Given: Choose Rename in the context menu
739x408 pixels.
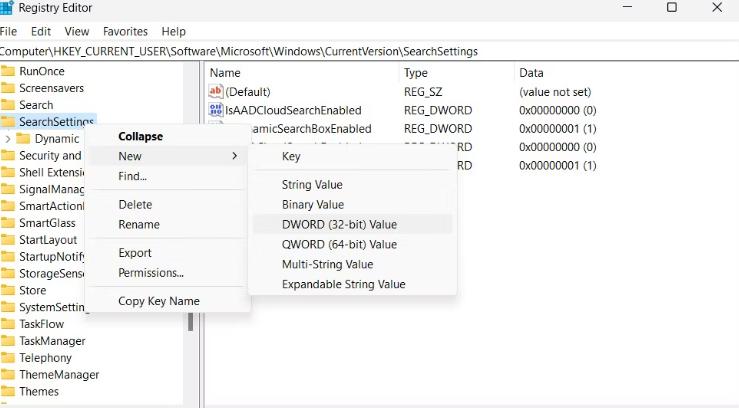Looking at the screenshot, I should [x=167, y=224].
